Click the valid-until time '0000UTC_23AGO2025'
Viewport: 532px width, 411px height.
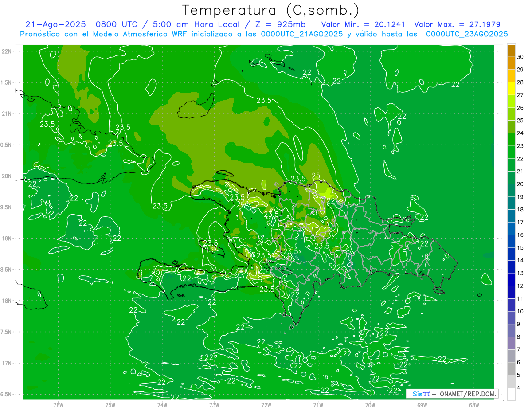467,34
